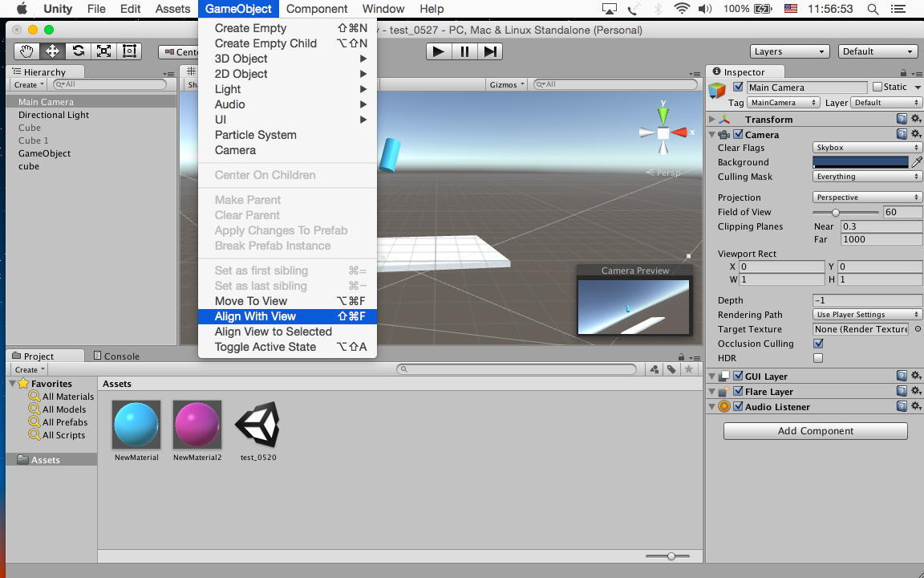
Task: Toggle the Flare Layer enabled checkbox
Action: pyautogui.click(x=738, y=391)
